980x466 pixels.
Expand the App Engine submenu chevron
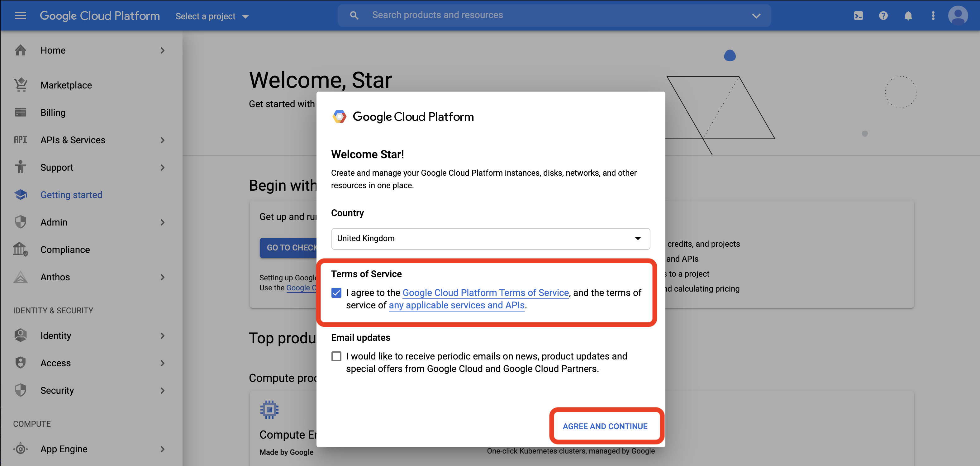162,449
